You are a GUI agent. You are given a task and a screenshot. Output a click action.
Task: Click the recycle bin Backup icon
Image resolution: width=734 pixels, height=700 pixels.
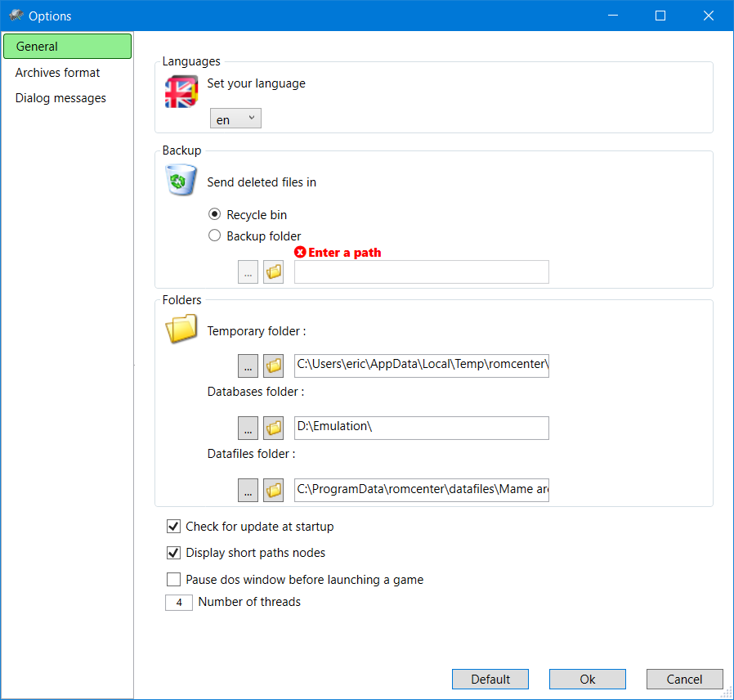pyautogui.click(x=181, y=180)
